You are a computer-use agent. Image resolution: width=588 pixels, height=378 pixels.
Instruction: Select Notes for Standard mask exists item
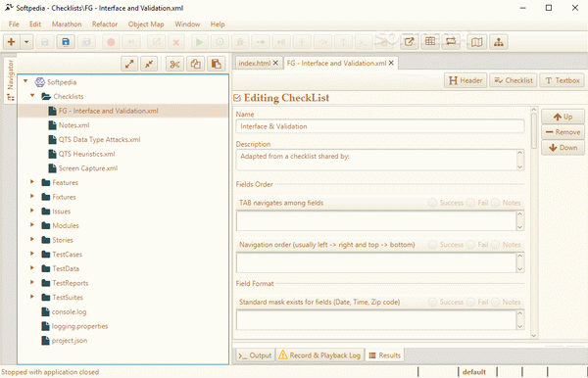(495, 302)
